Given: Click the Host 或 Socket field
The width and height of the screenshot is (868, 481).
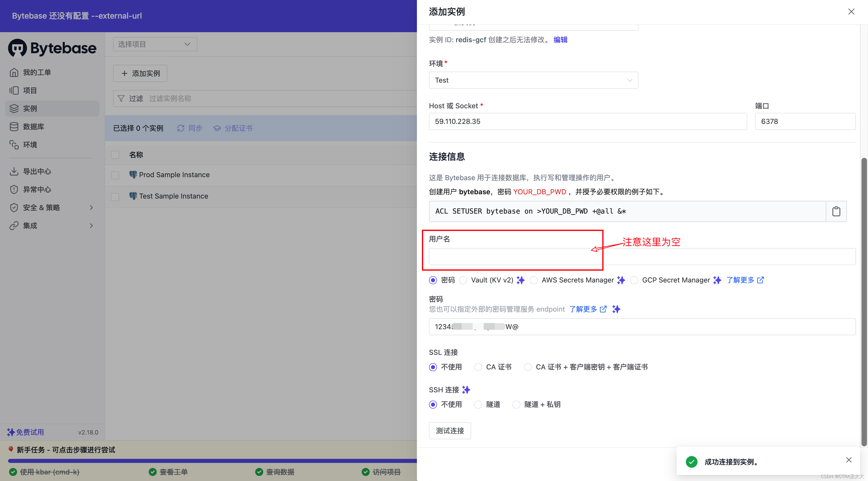Looking at the screenshot, I should point(588,121).
